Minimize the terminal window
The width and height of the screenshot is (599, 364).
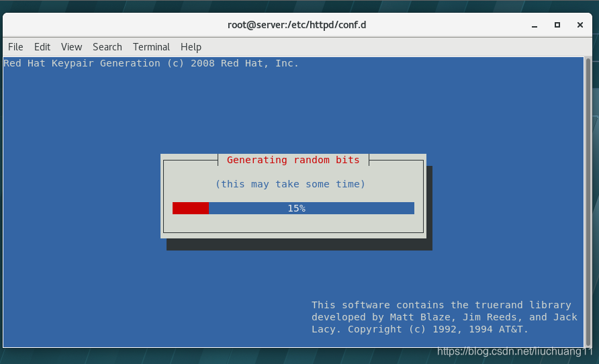(x=535, y=26)
